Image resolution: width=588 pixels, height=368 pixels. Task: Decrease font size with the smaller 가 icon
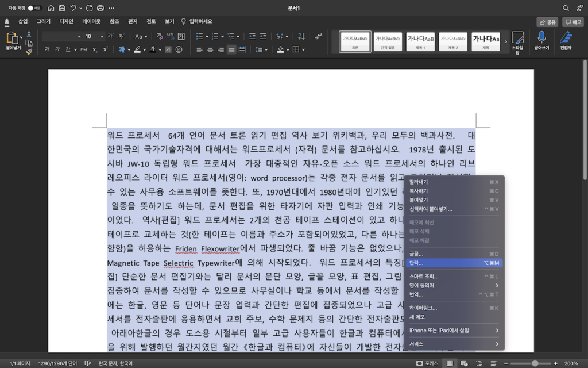[122, 36]
